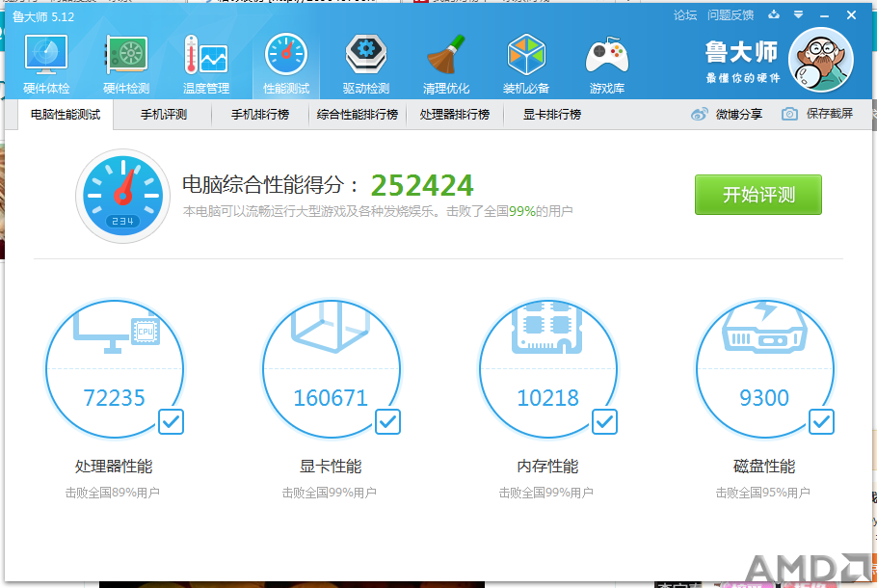This screenshot has width=877, height=588.
Task: Uncheck the 处理器性能 test checkbox
Action: tap(171, 422)
